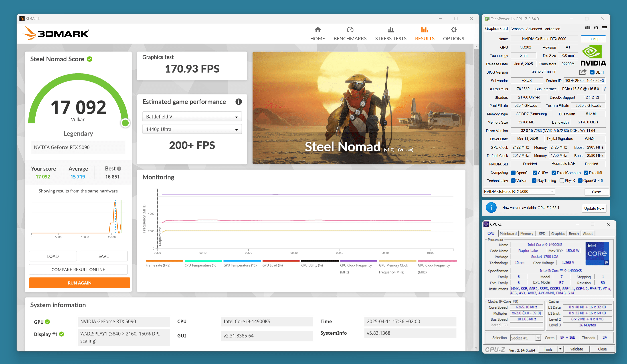Click the GPU-Z Lookup button

click(x=593, y=39)
